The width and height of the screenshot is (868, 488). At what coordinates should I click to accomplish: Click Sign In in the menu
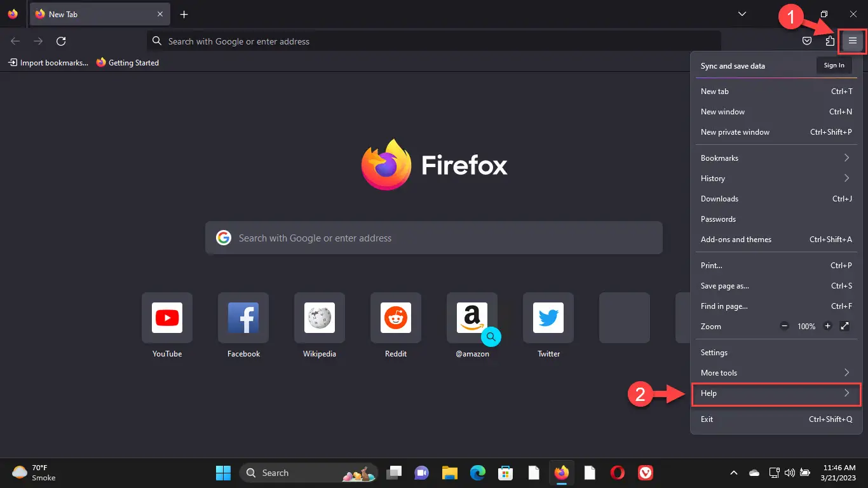coord(834,65)
